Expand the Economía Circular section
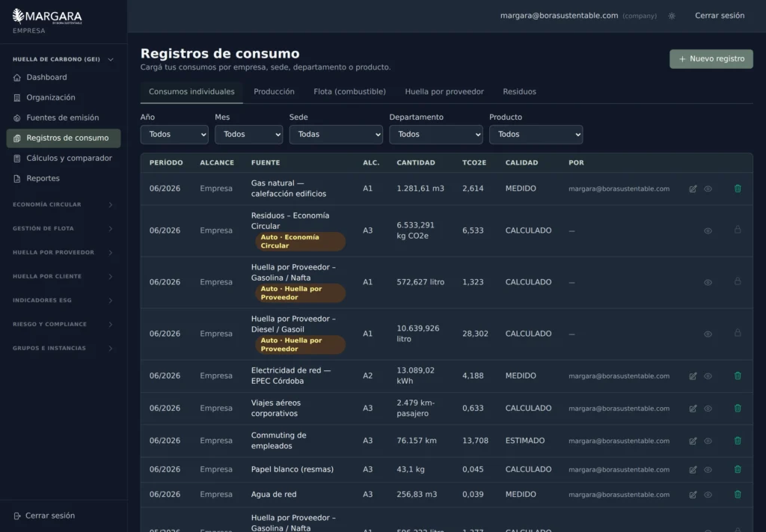This screenshot has height=532, width=766. (x=64, y=205)
